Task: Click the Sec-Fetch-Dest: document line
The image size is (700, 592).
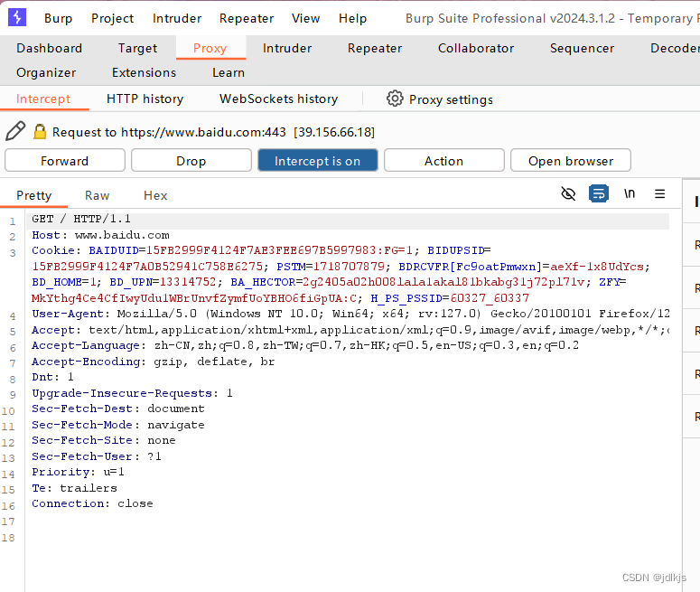Action: coord(117,409)
